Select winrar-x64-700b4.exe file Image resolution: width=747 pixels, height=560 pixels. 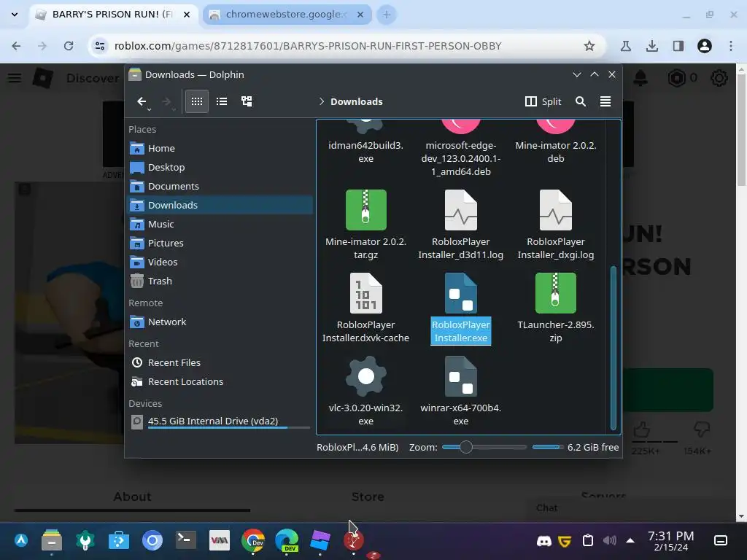461,392
